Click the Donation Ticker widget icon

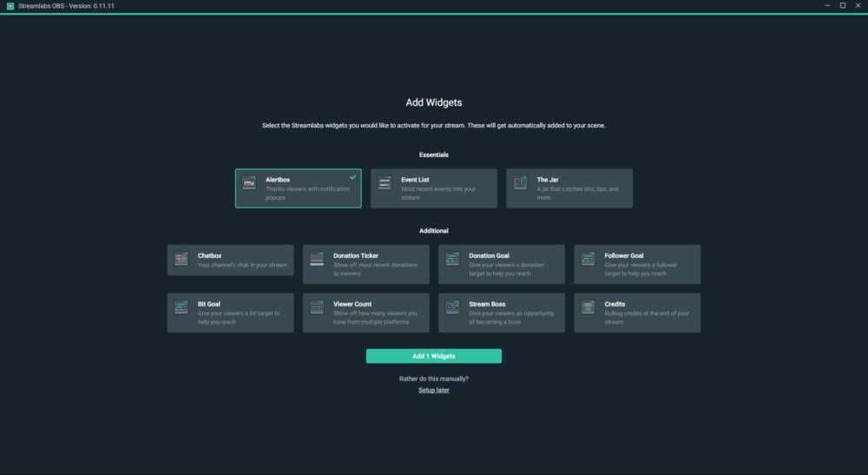317,259
